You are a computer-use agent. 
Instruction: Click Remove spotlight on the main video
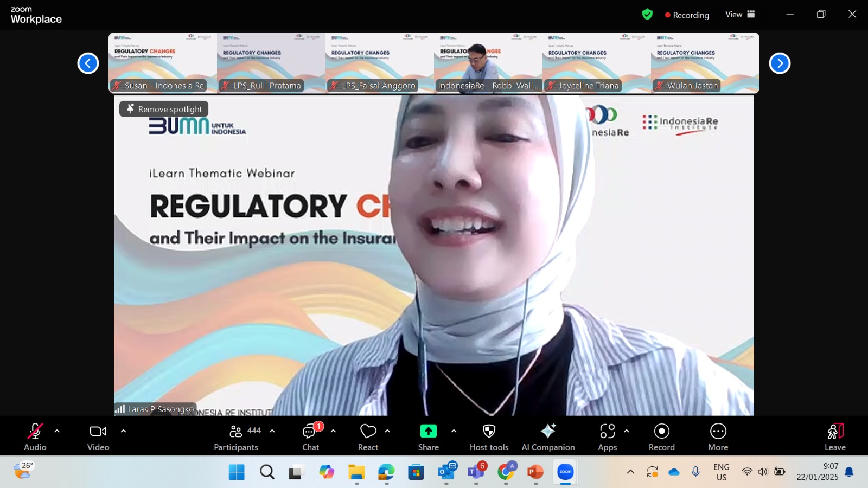164,109
